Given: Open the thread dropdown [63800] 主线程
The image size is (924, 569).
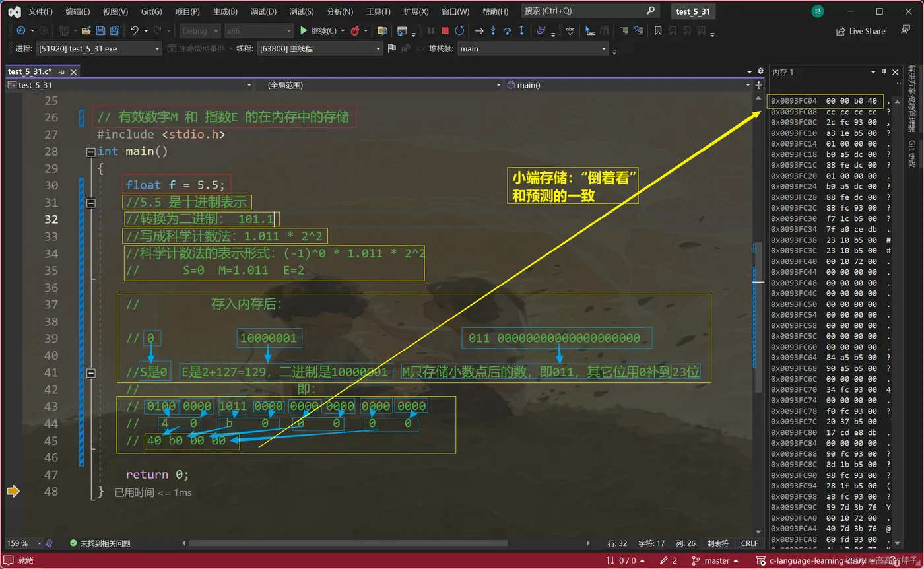Looking at the screenshot, I should pos(319,48).
